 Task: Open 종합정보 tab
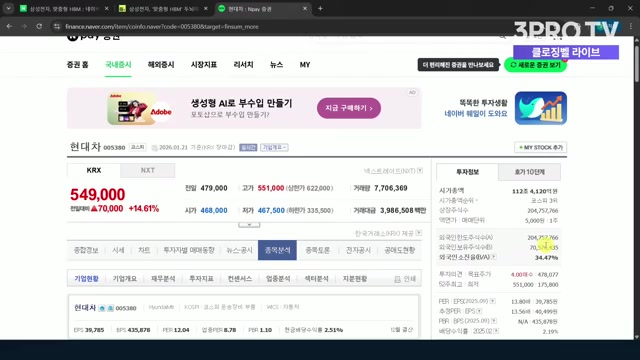click(x=86, y=250)
